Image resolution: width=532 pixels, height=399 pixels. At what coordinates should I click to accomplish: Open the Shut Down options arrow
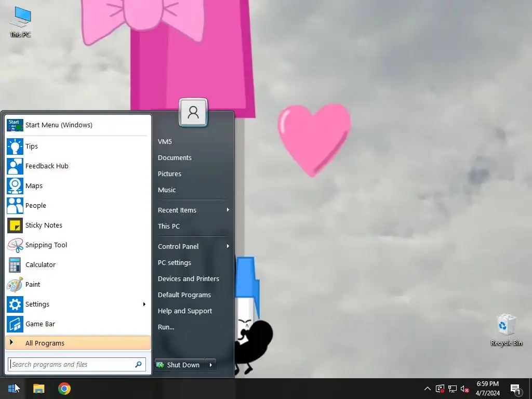(211, 365)
